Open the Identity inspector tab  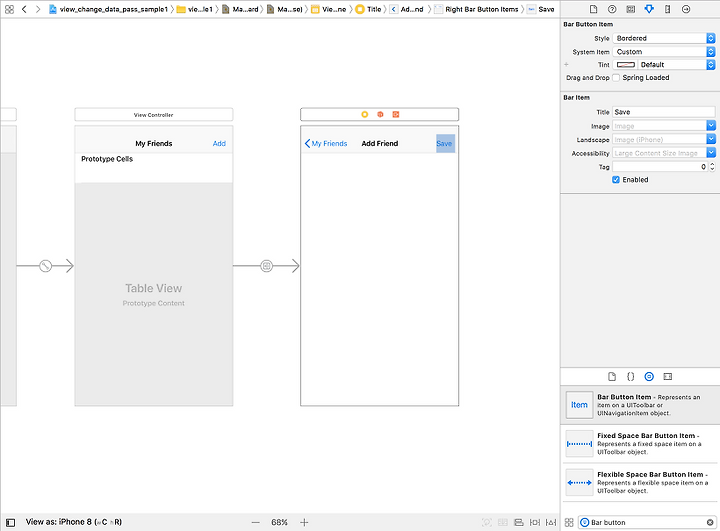tap(630, 9)
